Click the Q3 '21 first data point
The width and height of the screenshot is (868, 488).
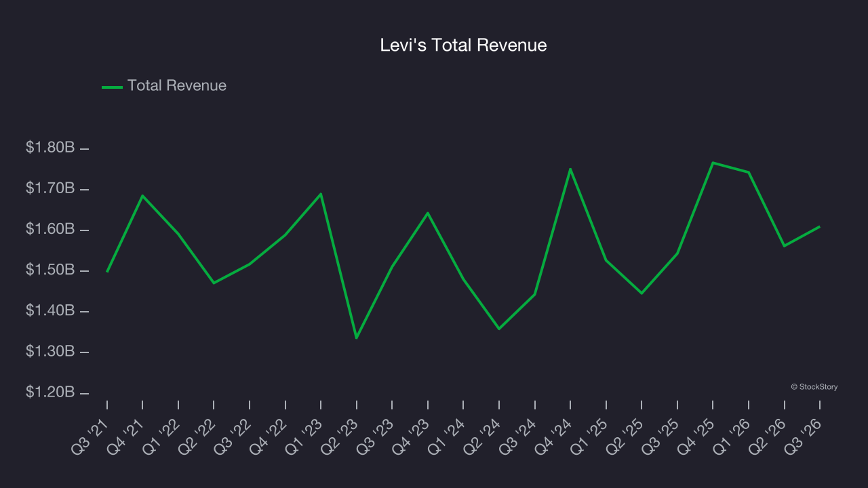coord(107,271)
